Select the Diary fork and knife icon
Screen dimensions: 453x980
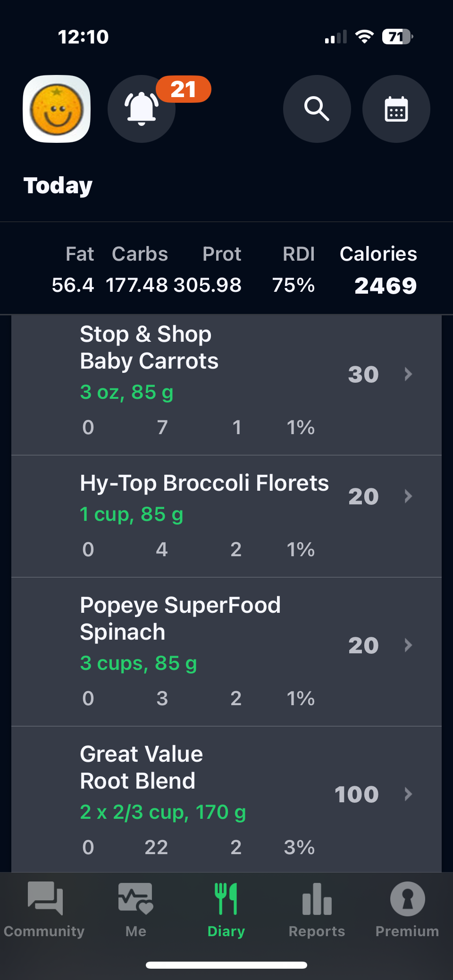tap(226, 899)
